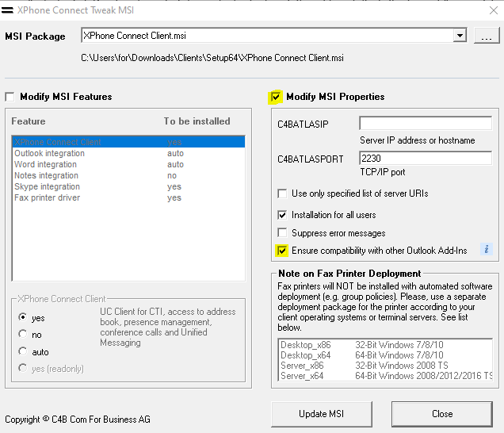This screenshot has width=504, height=433.
Task: Click the Desktop_x64 entry in printer list
Action: 306,355
